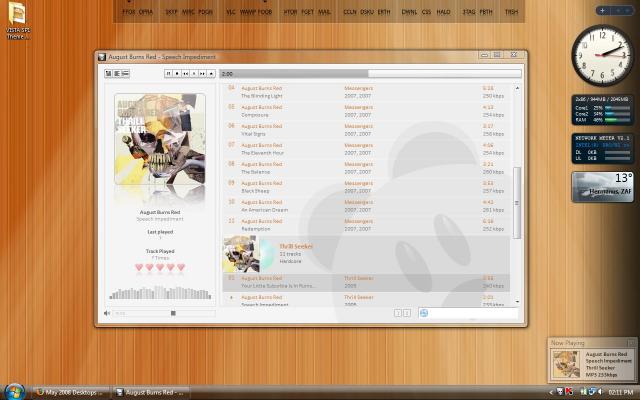This screenshot has height=400, width=640.
Task: Click the weather gadget showing 13°
Action: click(x=603, y=187)
